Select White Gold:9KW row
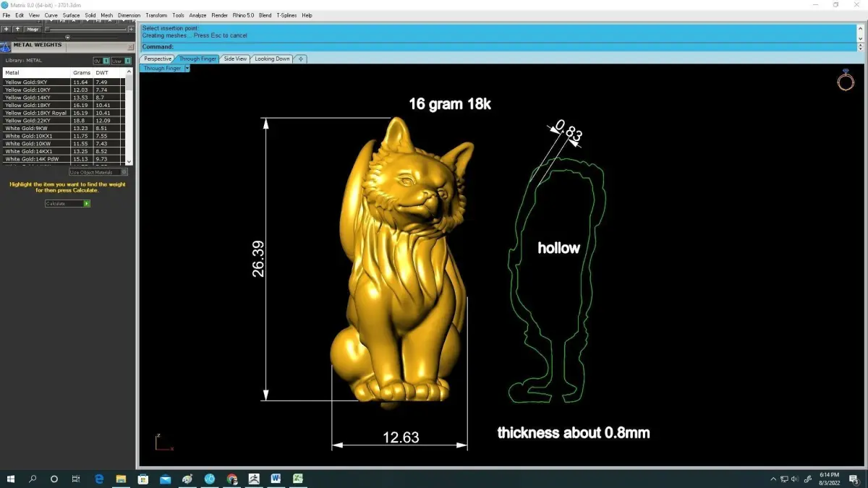 click(64, 128)
